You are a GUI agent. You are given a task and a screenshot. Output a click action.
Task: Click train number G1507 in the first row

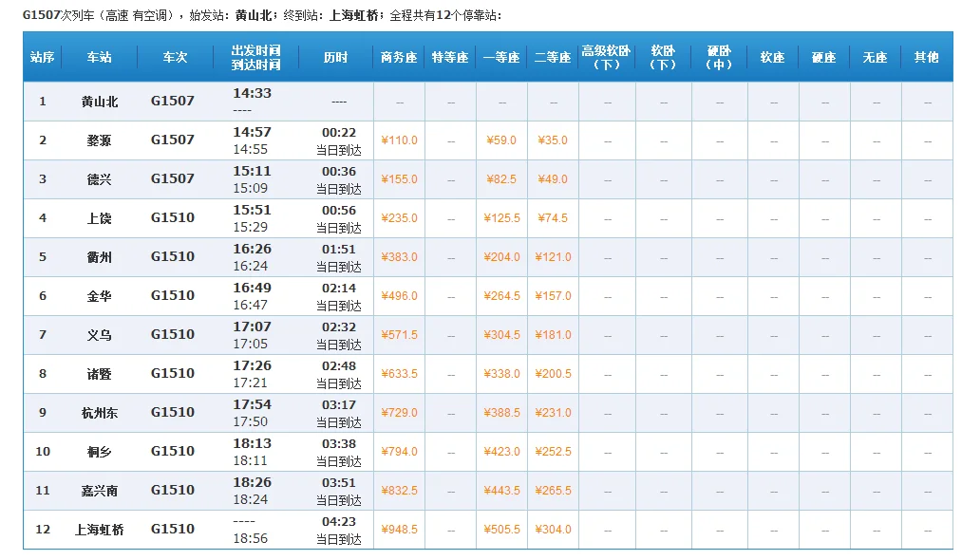click(x=175, y=101)
